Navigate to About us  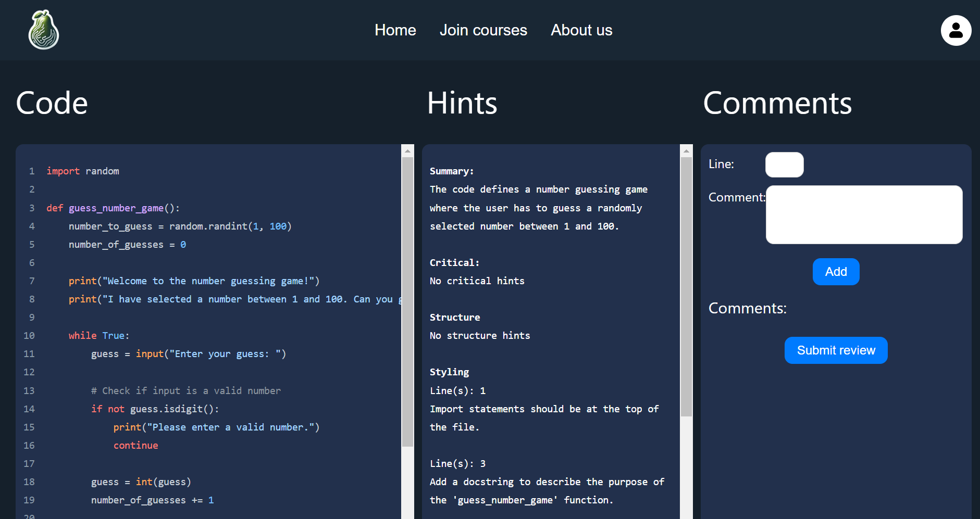click(x=581, y=30)
